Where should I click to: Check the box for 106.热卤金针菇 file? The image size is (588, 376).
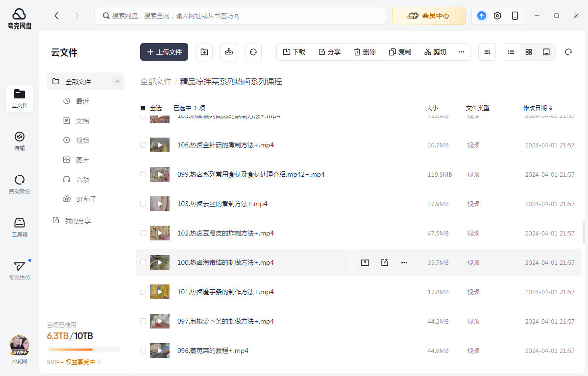click(x=143, y=145)
